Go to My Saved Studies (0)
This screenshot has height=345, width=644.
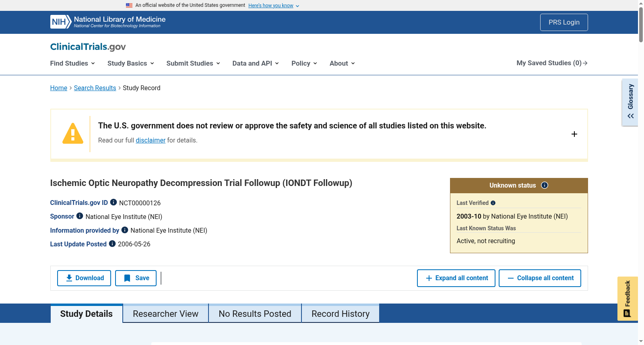(x=552, y=63)
